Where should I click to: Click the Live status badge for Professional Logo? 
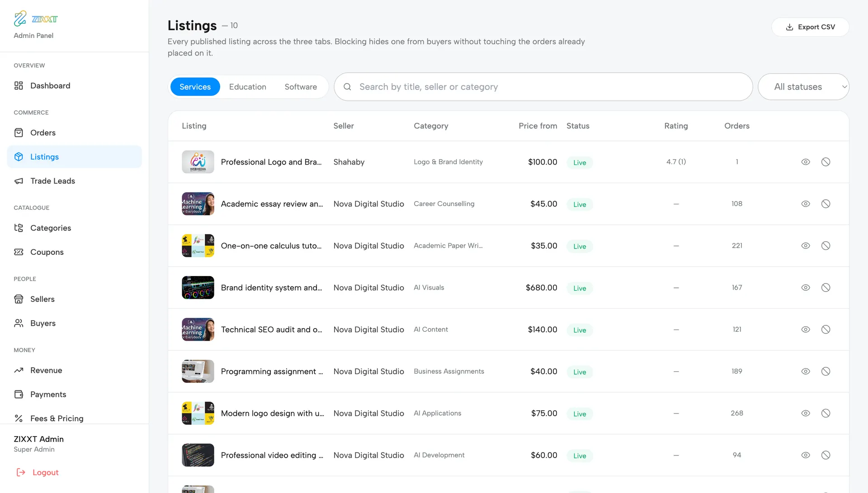(x=580, y=163)
